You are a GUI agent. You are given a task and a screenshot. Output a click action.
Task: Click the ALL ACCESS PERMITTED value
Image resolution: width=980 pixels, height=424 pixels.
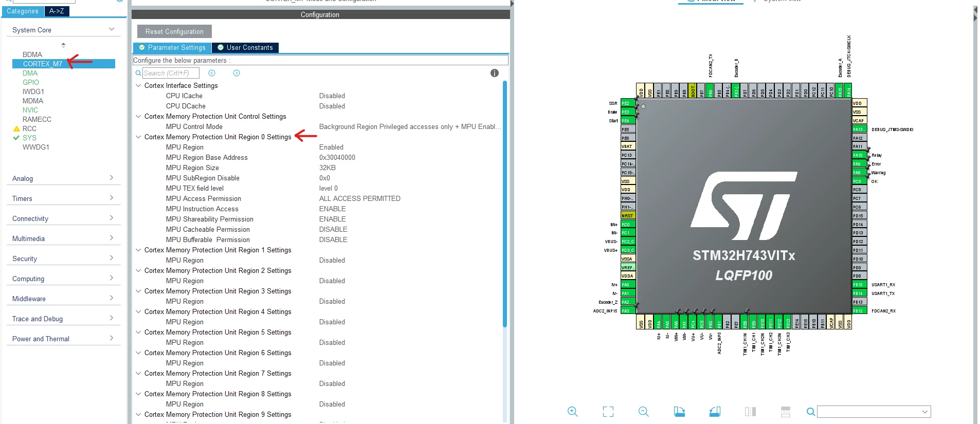[x=360, y=198]
